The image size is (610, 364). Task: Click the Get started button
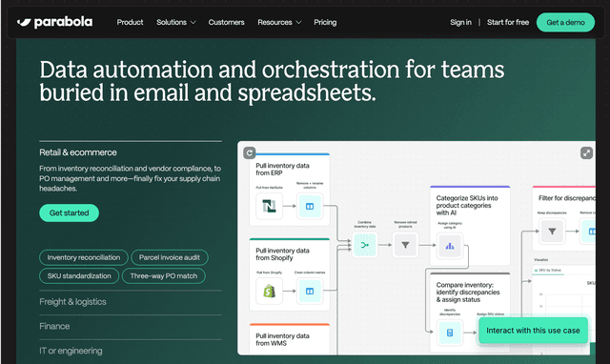(69, 212)
